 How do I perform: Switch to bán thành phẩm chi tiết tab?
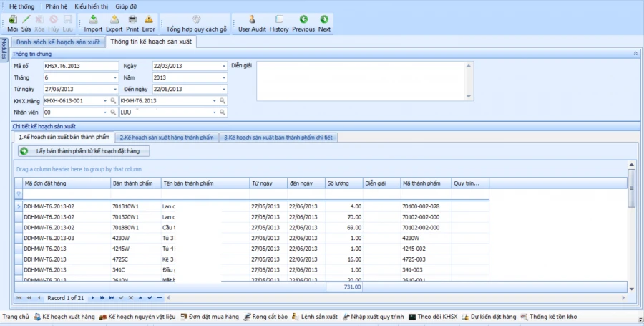(x=278, y=138)
